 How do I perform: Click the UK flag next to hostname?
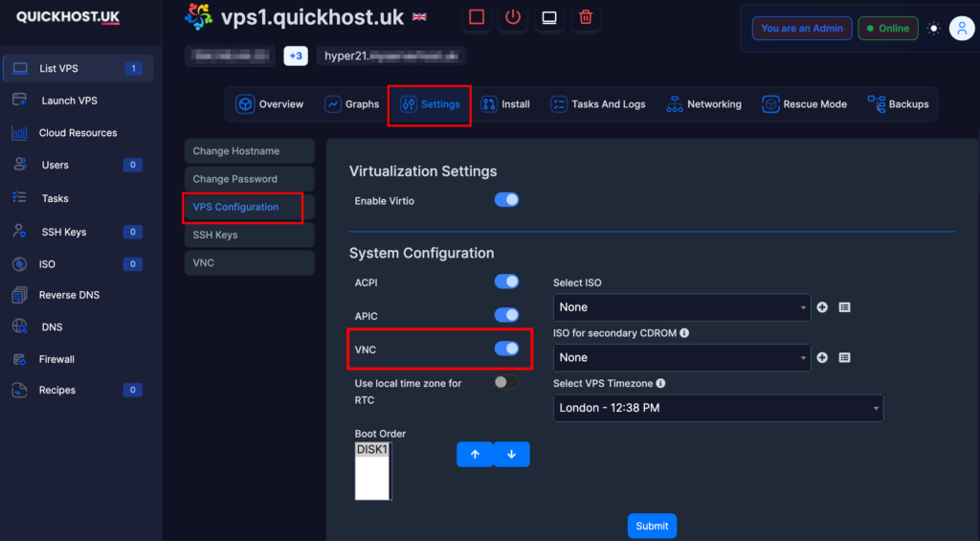coord(419,17)
